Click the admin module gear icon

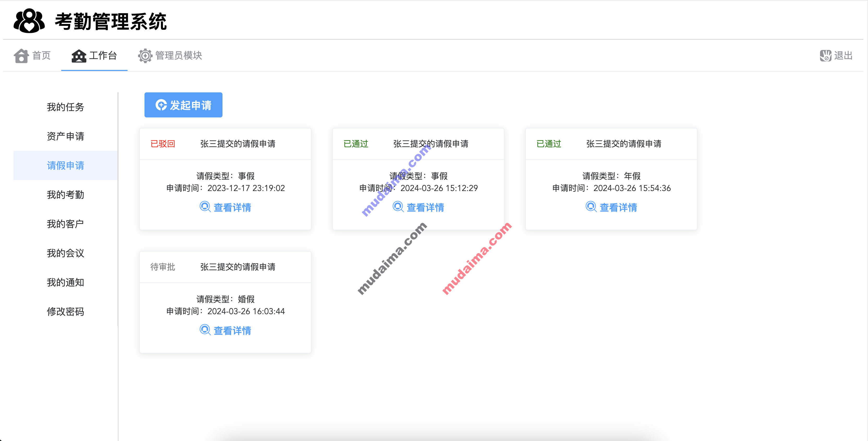145,56
